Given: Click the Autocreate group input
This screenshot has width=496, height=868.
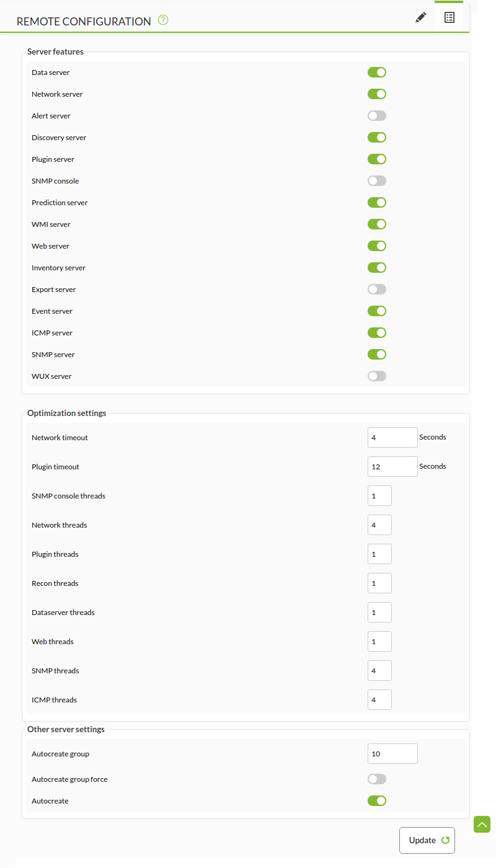Looking at the screenshot, I should point(392,754).
